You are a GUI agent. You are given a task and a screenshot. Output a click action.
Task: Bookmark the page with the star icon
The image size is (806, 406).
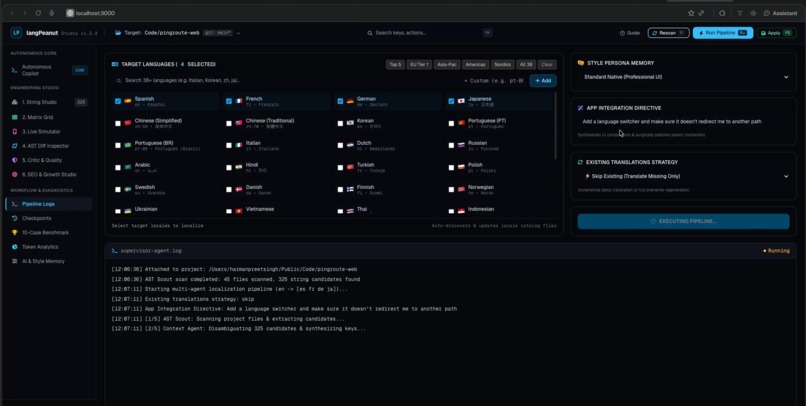coord(691,13)
